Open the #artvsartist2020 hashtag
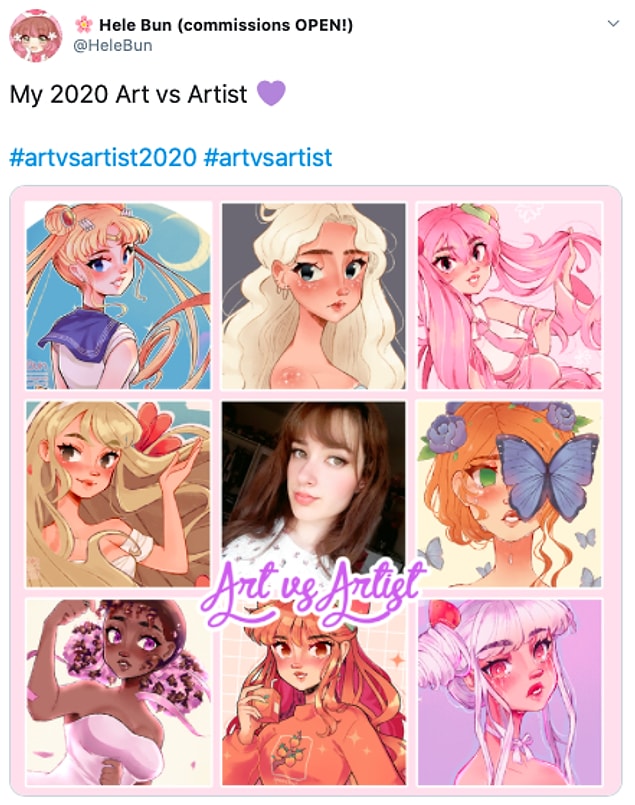635x805 pixels. (x=103, y=157)
